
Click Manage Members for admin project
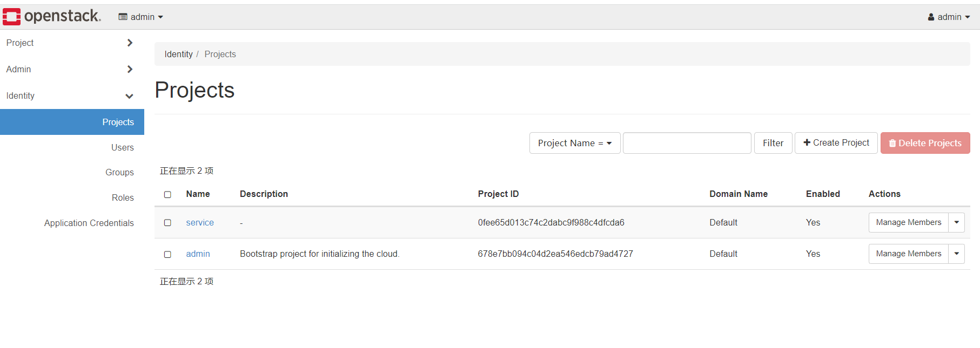[x=909, y=254]
